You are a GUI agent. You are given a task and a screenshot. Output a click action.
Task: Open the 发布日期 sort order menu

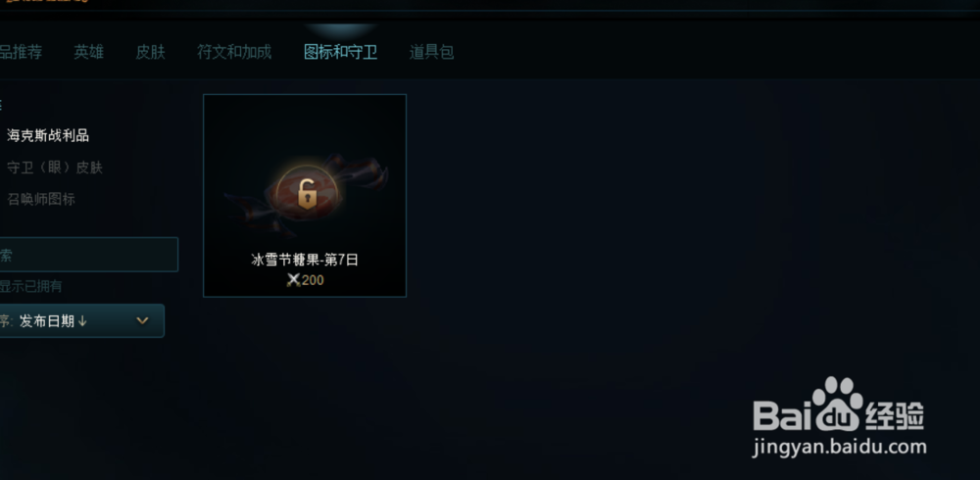pos(82,320)
